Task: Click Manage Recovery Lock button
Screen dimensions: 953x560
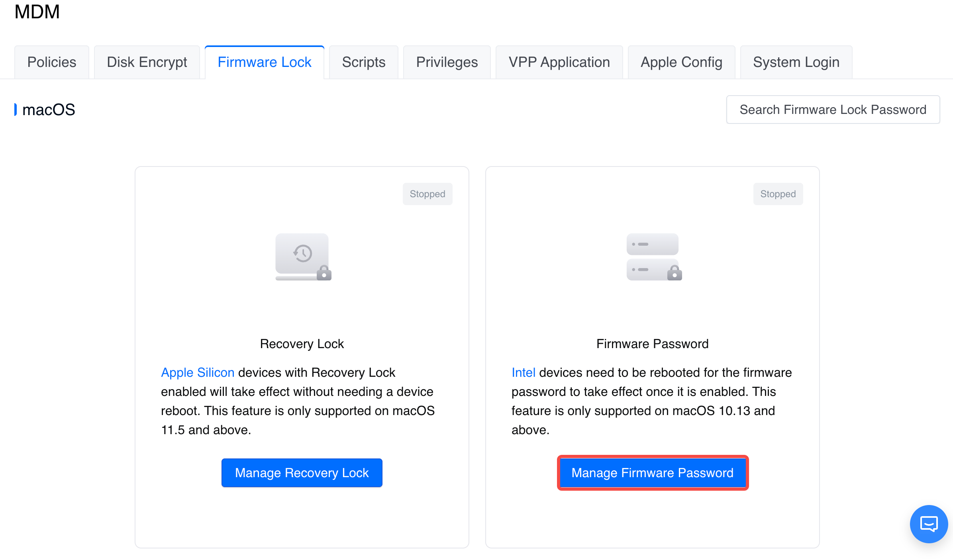Action: point(302,473)
